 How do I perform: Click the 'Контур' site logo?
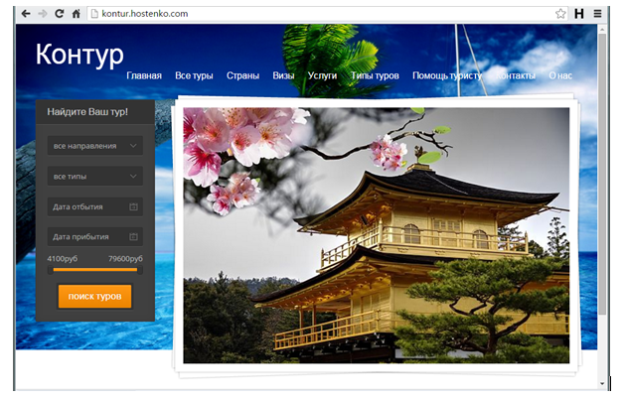coord(80,55)
